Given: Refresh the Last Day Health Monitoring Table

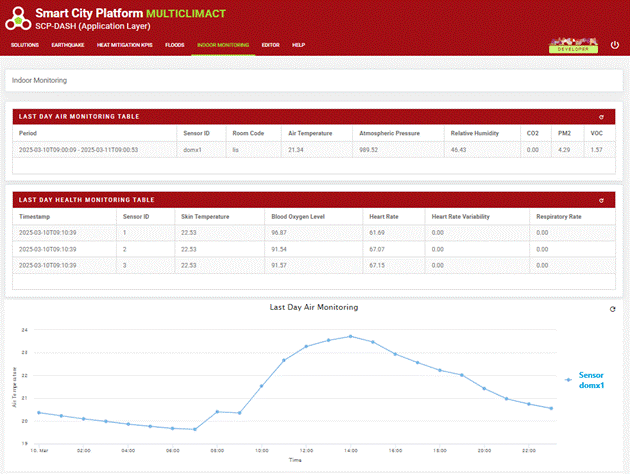Looking at the screenshot, I should [x=601, y=199].
